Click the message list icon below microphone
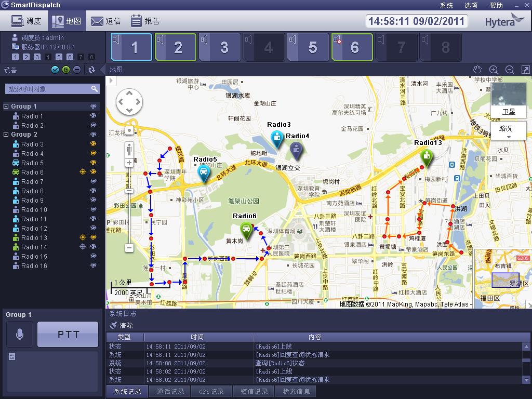This screenshot has height=399, width=532. pyautogui.click(x=12, y=356)
